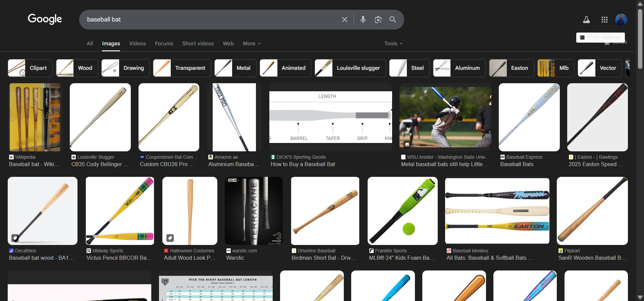Viewport: 644px width, 301px height.
Task: Open Driveline Birdman Short Bat image
Action: (x=325, y=211)
